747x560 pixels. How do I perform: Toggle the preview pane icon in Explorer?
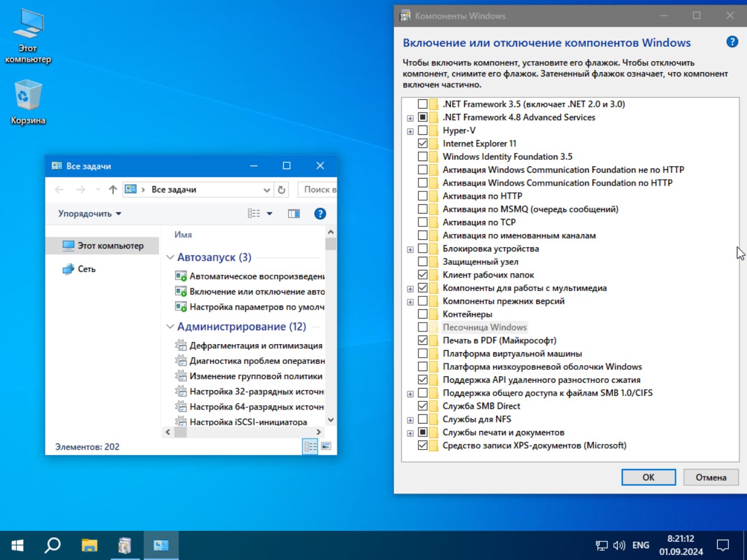pyautogui.click(x=294, y=213)
